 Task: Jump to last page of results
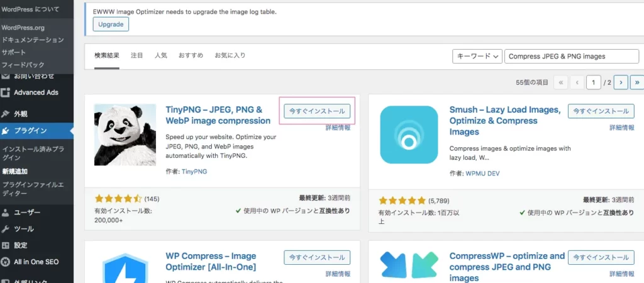pyautogui.click(x=637, y=82)
